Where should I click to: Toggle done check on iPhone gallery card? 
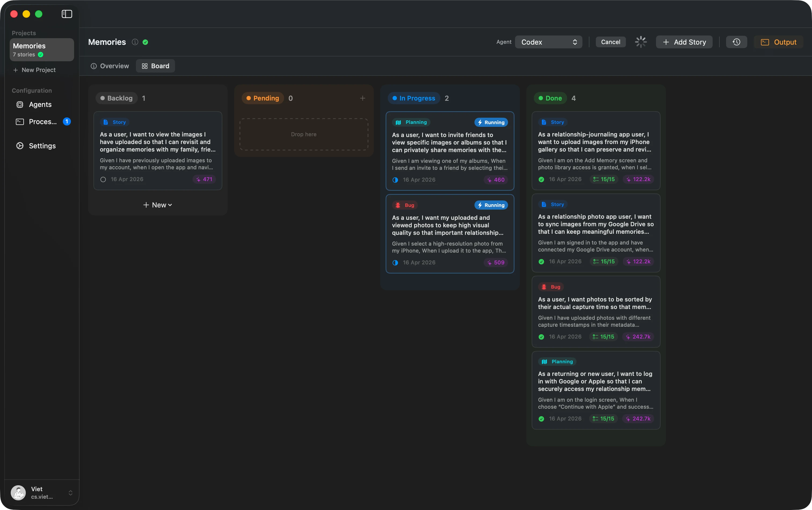point(541,179)
